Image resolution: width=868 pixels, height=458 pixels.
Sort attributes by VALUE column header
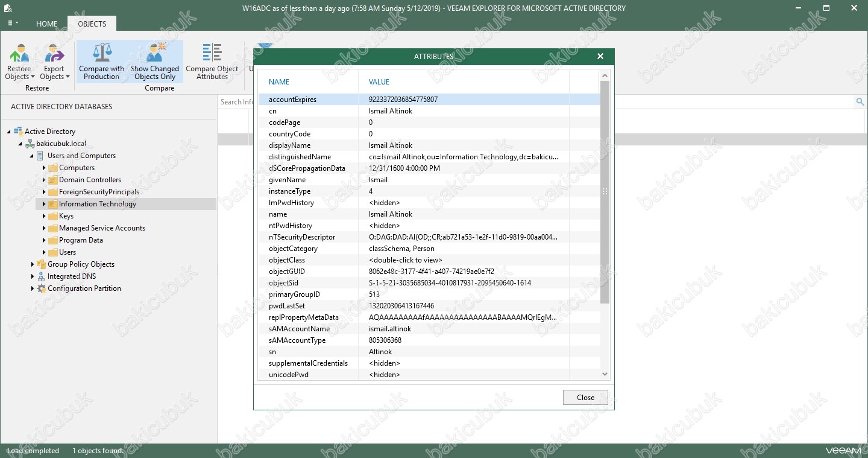[464, 82]
